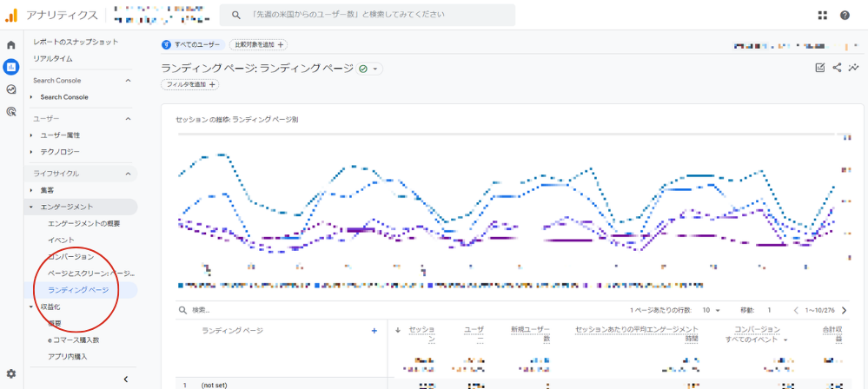Image resolution: width=868 pixels, height=389 pixels.
Task: Sort by 合計収益 column header
Action: click(x=832, y=334)
